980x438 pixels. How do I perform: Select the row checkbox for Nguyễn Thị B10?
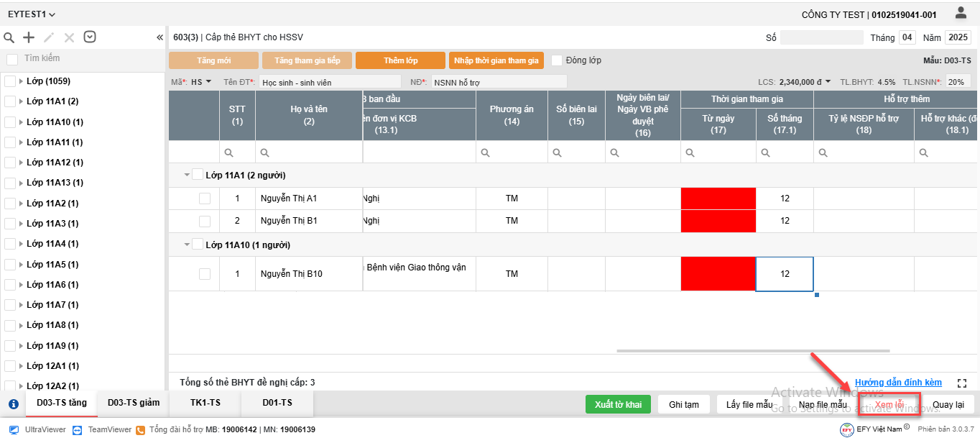pos(205,274)
